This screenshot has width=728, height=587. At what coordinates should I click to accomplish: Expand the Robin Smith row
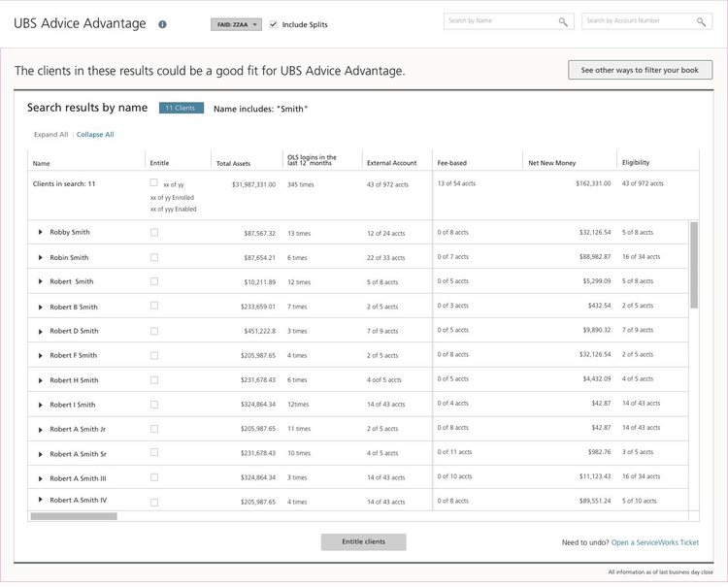click(41, 257)
